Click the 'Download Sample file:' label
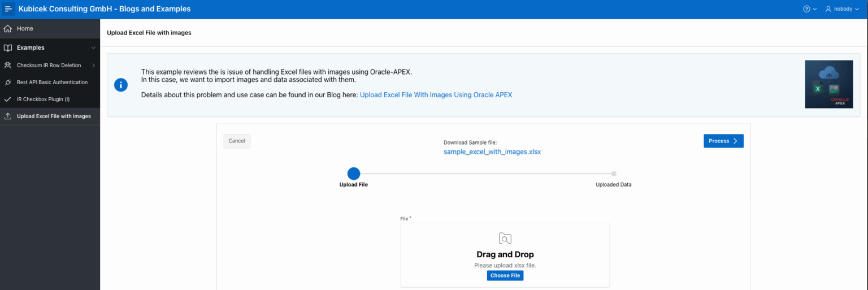This screenshot has width=868, height=290. [470, 143]
